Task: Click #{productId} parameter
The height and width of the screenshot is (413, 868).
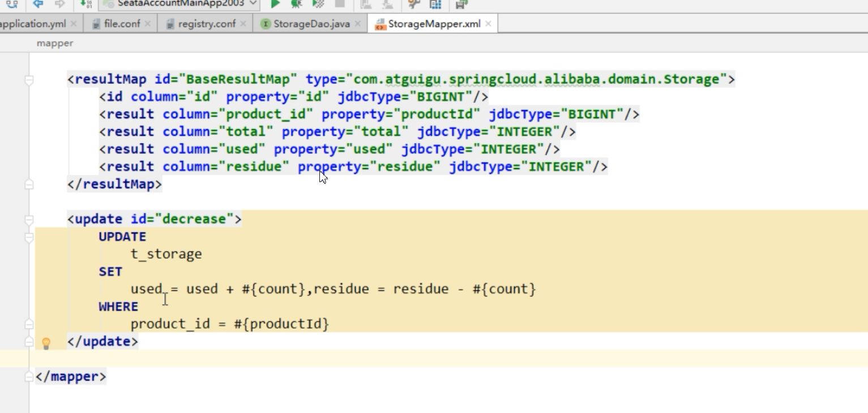Action: [281, 324]
